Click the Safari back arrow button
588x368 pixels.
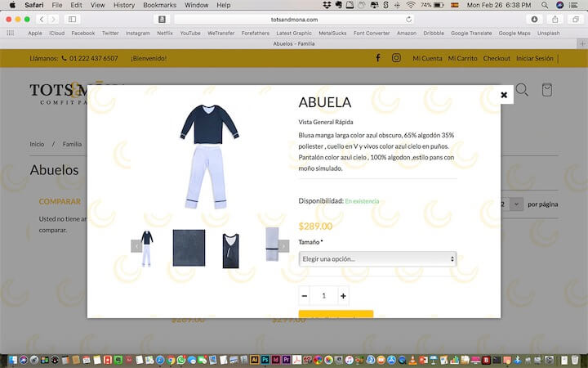[x=42, y=19]
